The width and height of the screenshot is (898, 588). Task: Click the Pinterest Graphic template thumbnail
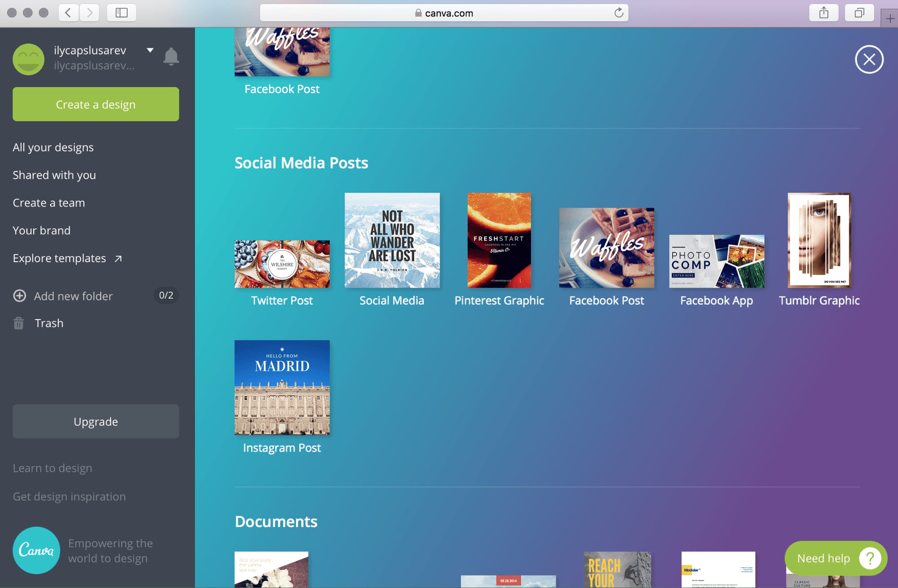click(x=499, y=240)
